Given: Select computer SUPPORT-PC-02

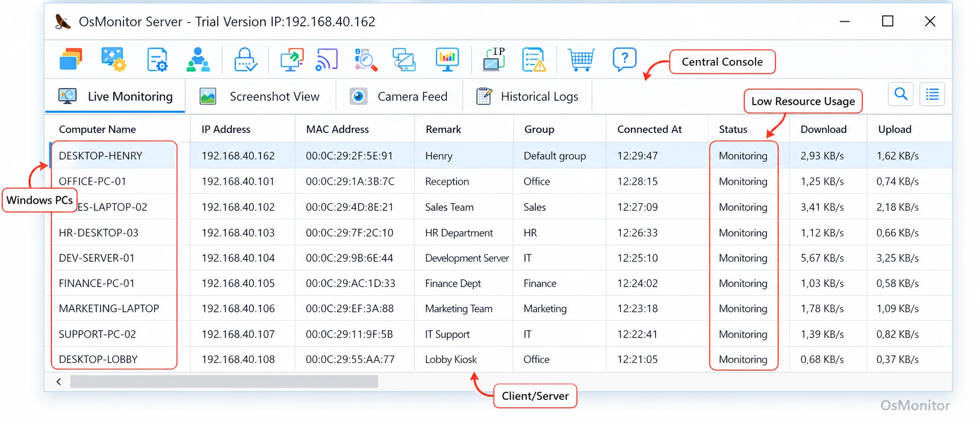Looking at the screenshot, I should (97, 334).
